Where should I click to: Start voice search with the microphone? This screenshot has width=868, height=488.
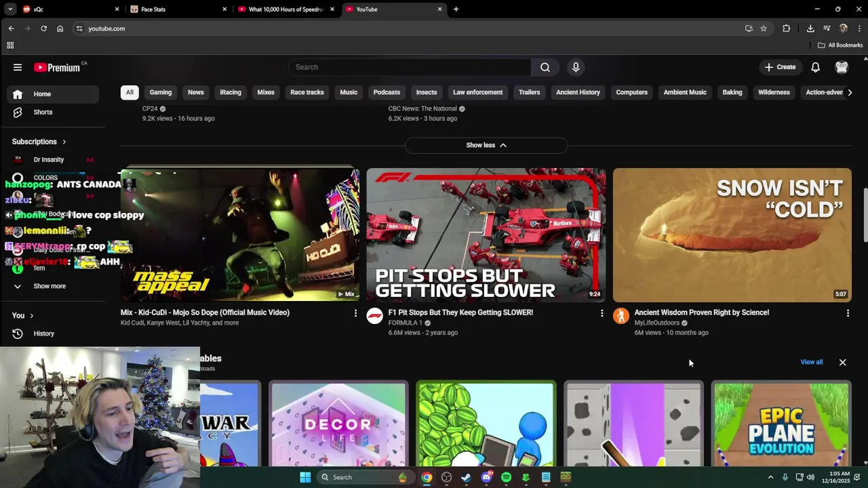point(576,67)
